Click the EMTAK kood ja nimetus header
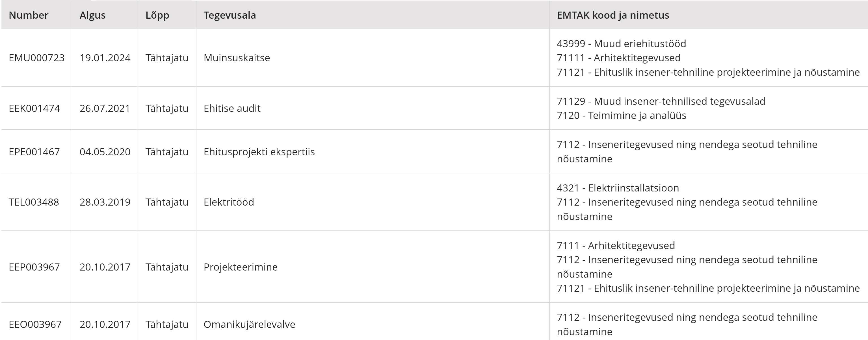 [612, 15]
